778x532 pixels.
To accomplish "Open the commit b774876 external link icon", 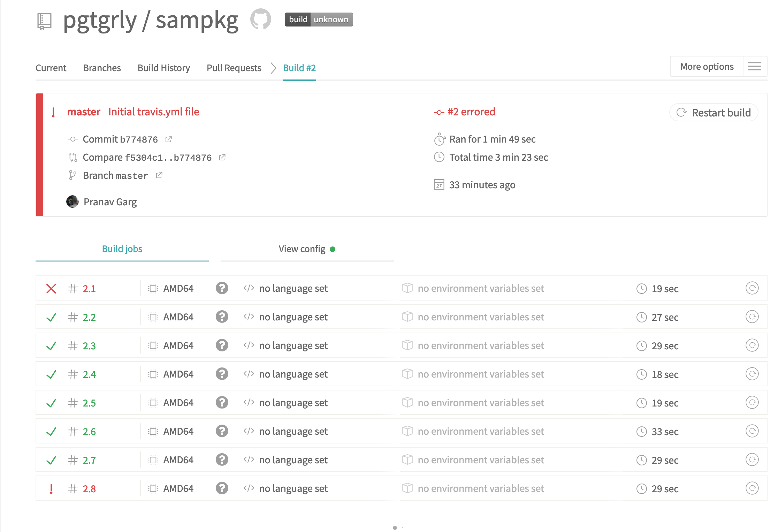I will pos(168,139).
